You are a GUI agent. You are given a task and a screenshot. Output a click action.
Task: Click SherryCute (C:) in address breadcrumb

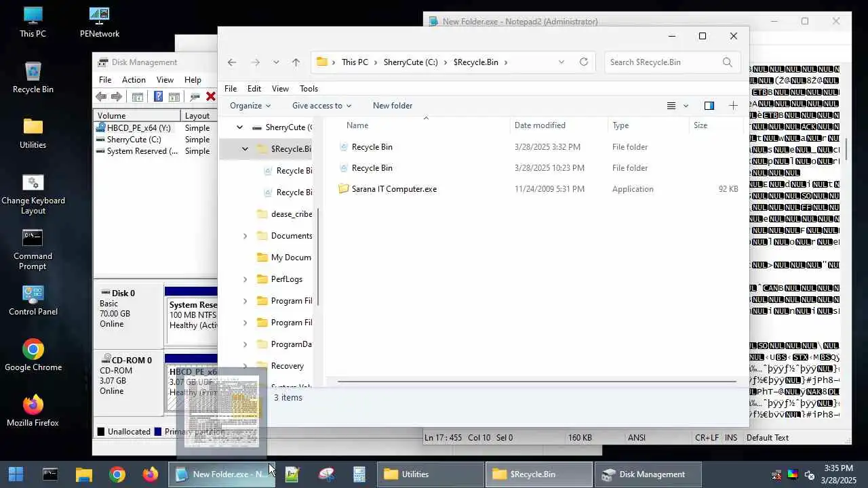(410, 62)
